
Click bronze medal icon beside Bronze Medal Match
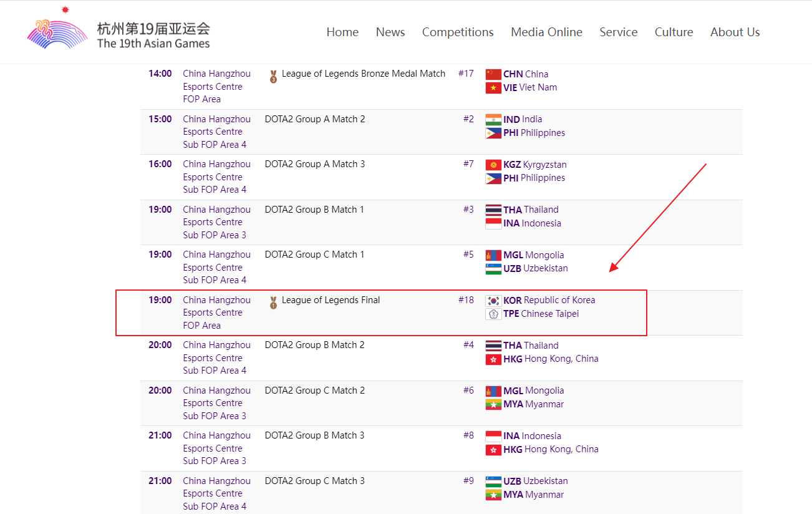tap(273, 77)
